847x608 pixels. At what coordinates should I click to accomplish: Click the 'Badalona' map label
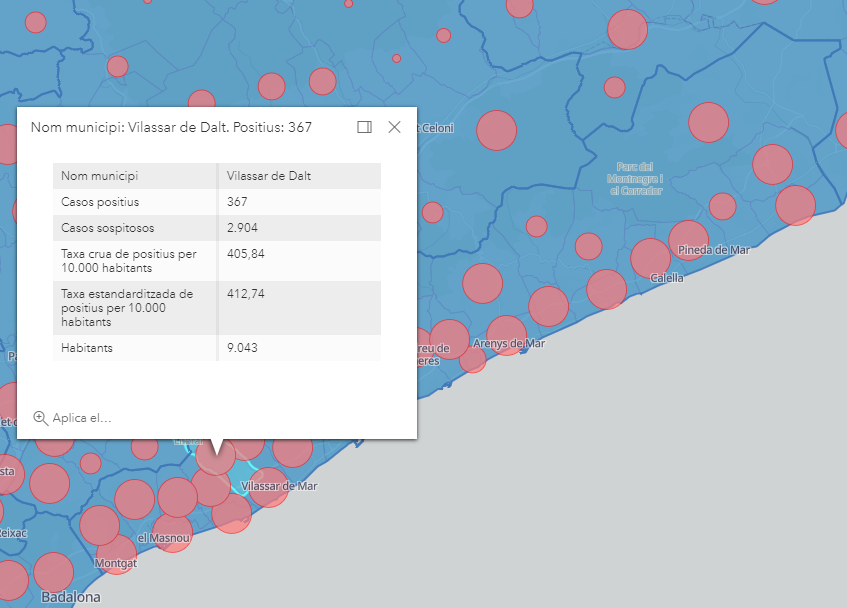tap(71, 597)
